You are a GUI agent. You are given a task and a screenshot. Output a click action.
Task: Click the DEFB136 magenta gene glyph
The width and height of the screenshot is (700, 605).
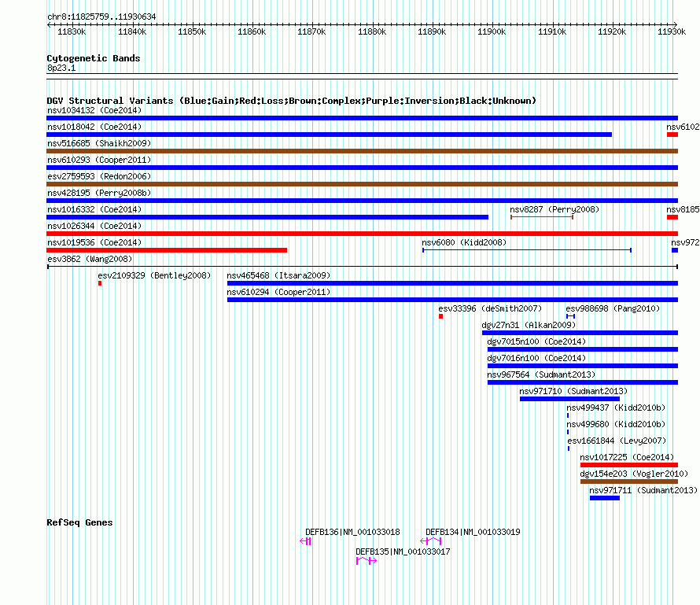[305, 541]
